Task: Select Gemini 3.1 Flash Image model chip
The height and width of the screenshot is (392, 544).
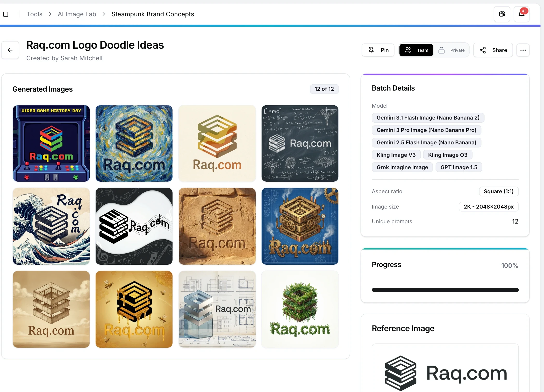Action: click(428, 118)
